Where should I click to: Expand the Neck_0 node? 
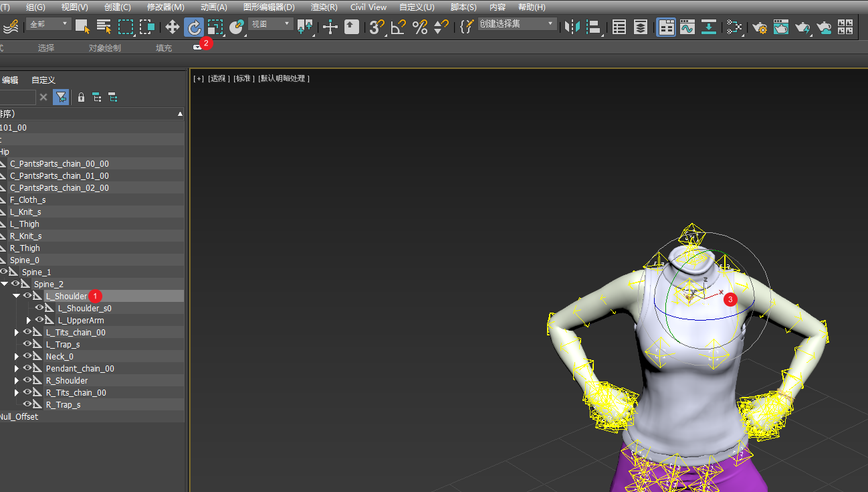tap(17, 356)
